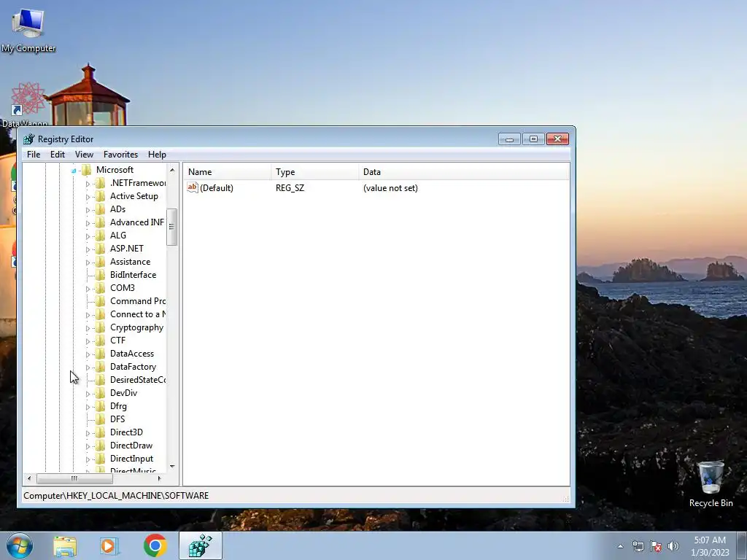Select the DevDiv folder icon

pyautogui.click(x=100, y=393)
